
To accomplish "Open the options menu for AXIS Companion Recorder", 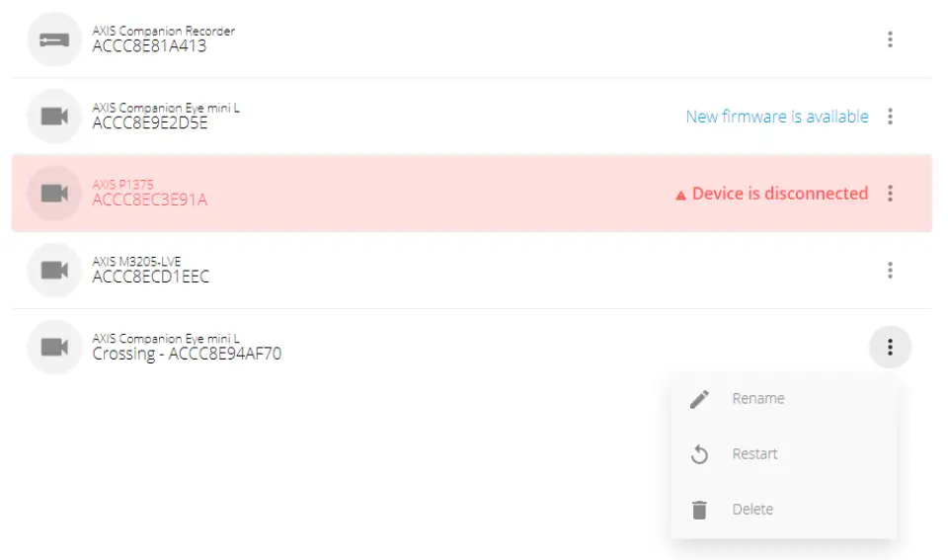I will pyautogui.click(x=890, y=40).
